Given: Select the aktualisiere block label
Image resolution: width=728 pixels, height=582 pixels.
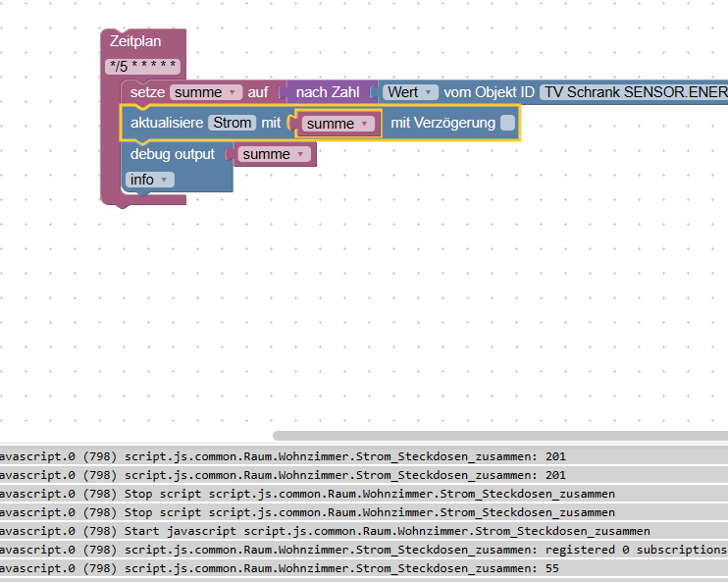Looking at the screenshot, I should pyautogui.click(x=167, y=123).
